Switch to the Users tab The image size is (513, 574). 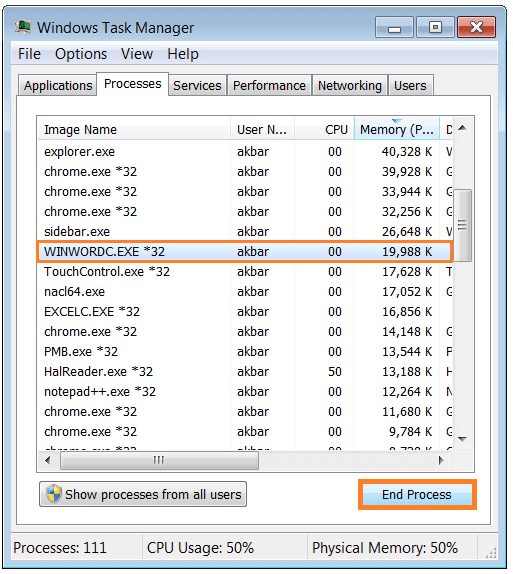click(x=410, y=85)
